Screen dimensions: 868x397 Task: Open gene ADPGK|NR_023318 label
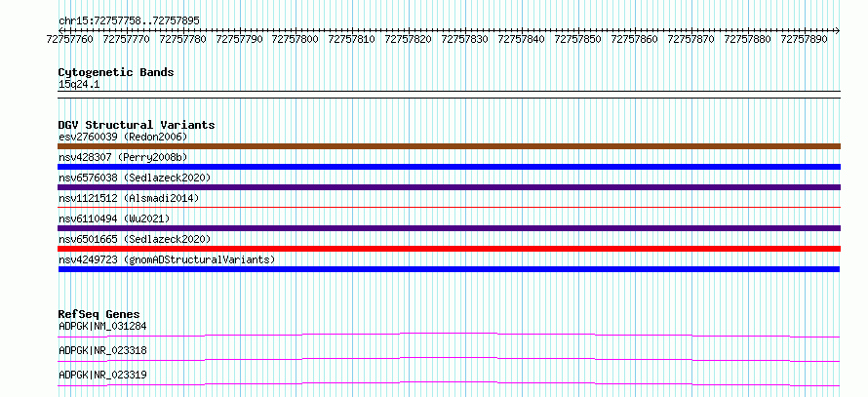(x=102, y=350)
